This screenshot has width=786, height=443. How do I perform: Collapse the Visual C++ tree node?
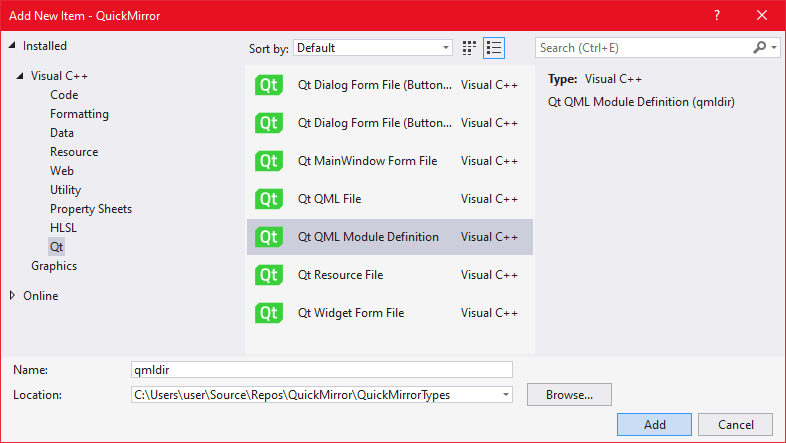point(20,76)
